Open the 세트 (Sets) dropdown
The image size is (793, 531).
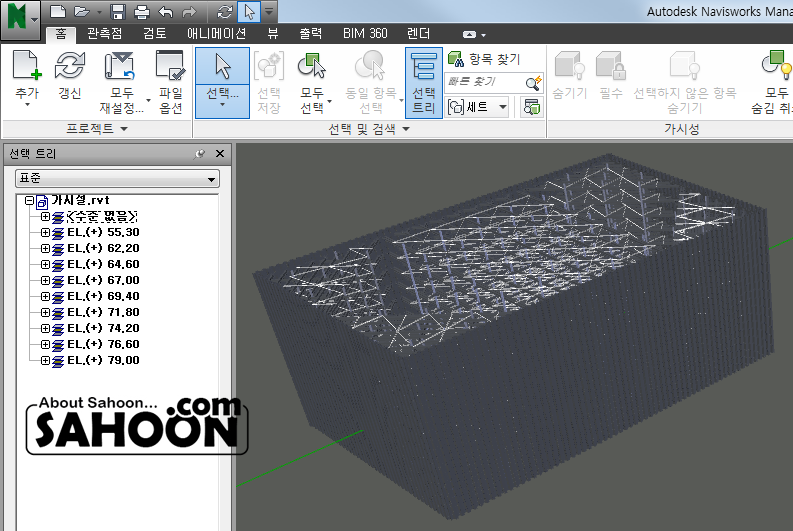(478, 106)
